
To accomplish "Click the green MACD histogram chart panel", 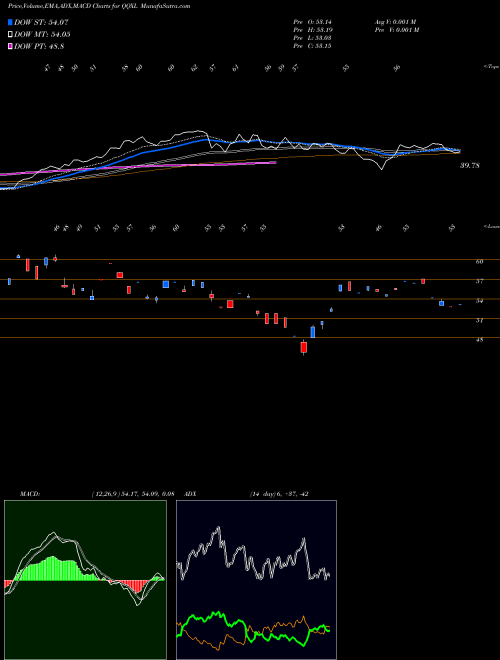I will 85,580.
